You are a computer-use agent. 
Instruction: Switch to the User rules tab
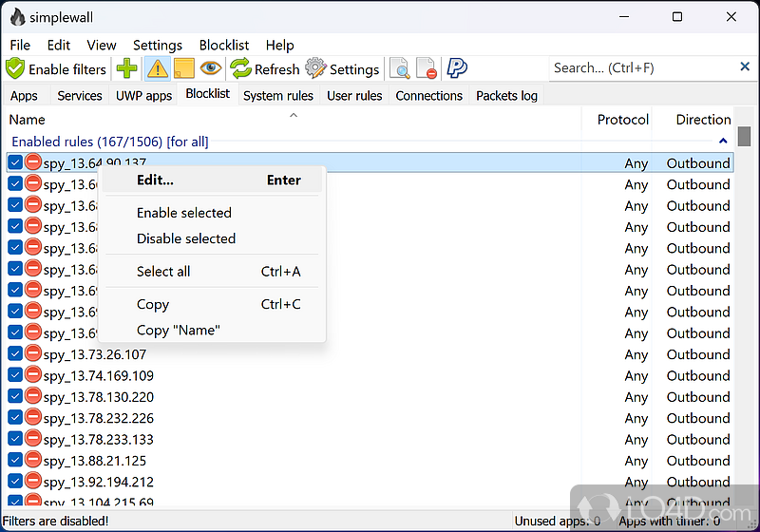point(354,95)
